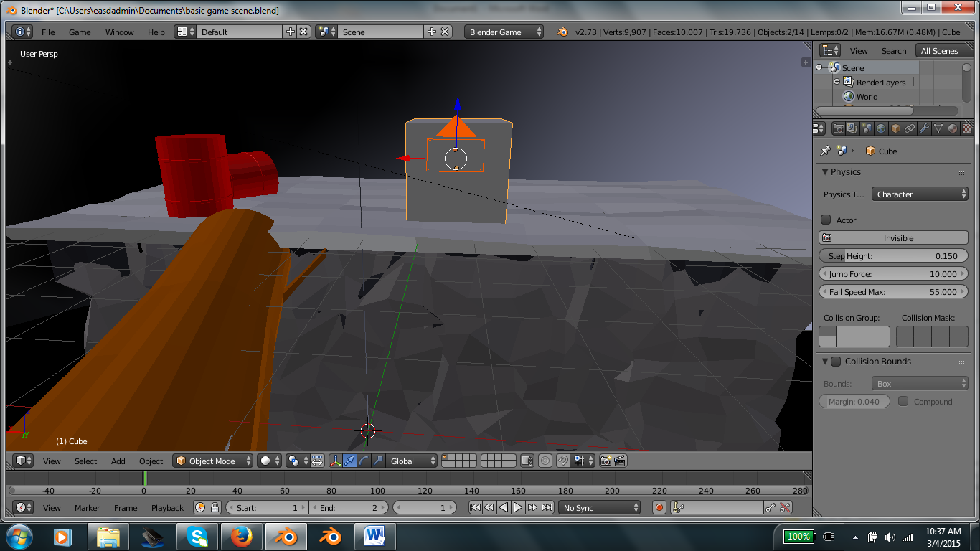Open the Blender Game engine dropdown

click(x=504, y=32)
